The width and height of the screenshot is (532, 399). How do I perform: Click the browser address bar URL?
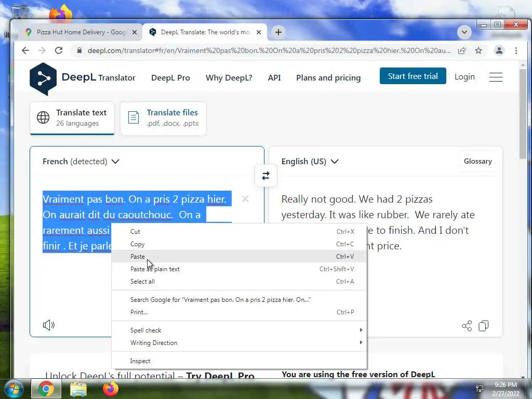coord(269,50)
